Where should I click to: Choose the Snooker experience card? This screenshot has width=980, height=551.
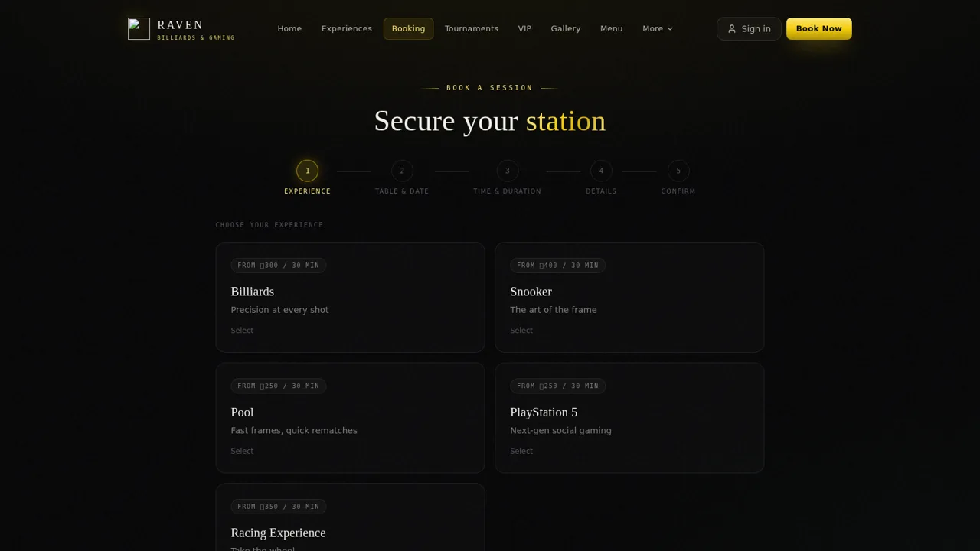pos(629,298)
